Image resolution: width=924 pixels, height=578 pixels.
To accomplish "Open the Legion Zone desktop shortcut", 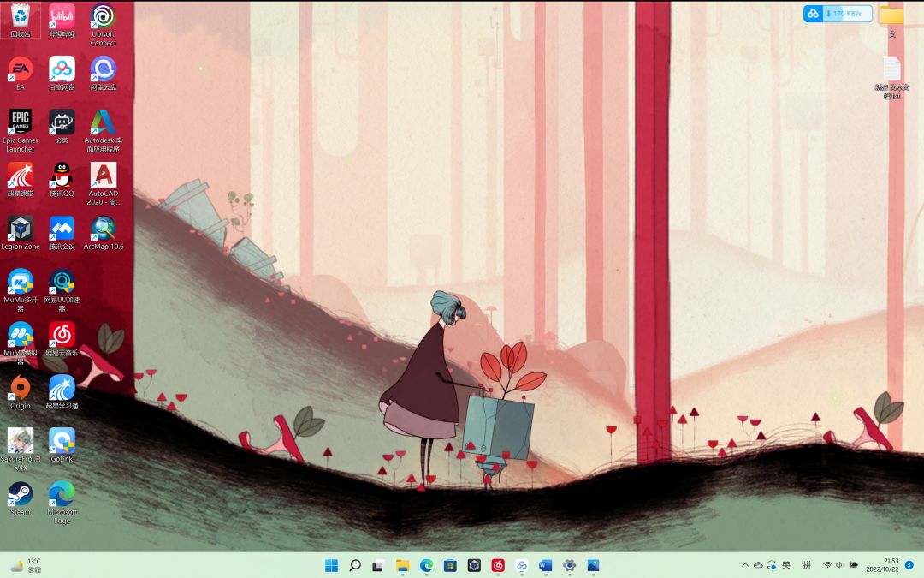I will [x=21, y=232].
